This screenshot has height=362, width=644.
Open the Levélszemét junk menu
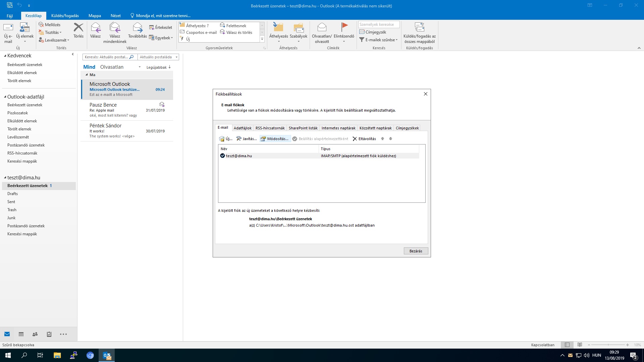pos(54,40)
